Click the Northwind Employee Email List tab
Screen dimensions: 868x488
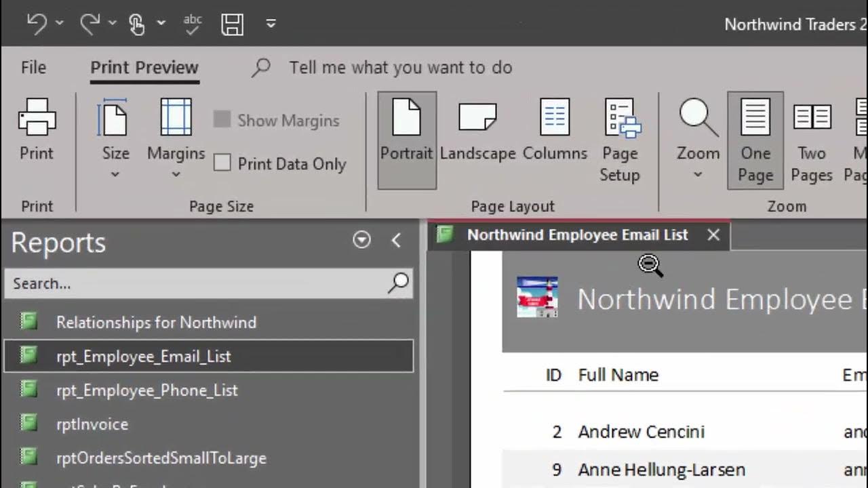pos(578,235)
